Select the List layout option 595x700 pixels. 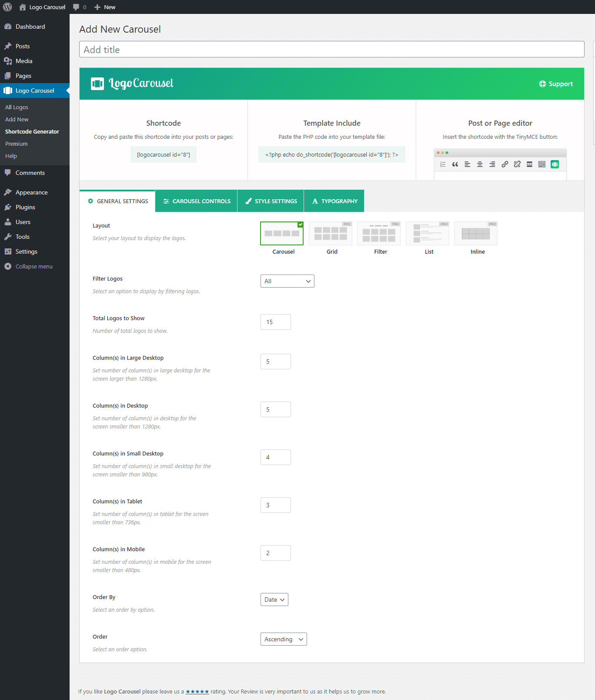click(428, 234)
